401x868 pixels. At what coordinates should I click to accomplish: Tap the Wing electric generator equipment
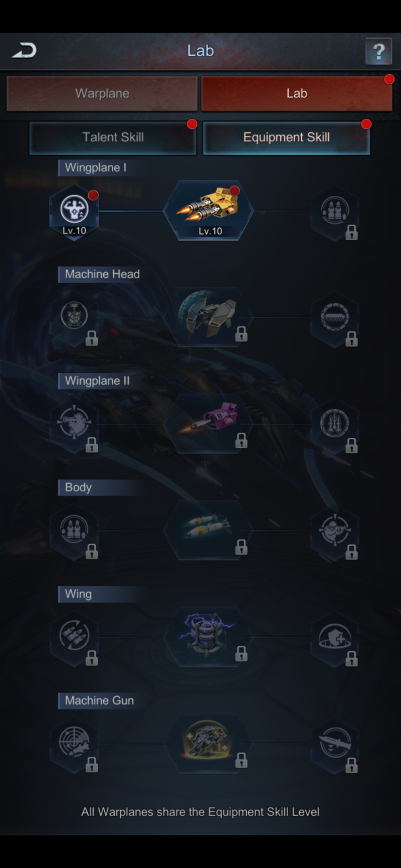point(208,637)
